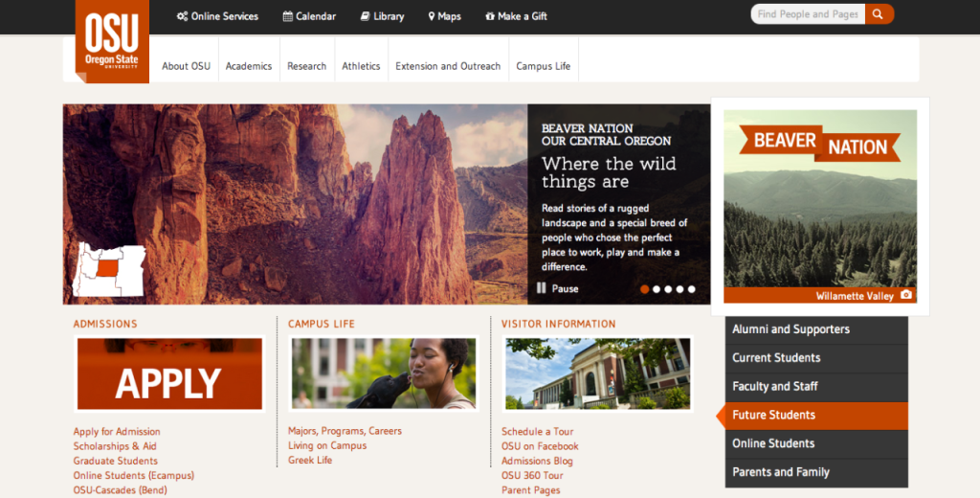Select the Current Students tab
Screen dimensions: 980x498
point(816,358)
